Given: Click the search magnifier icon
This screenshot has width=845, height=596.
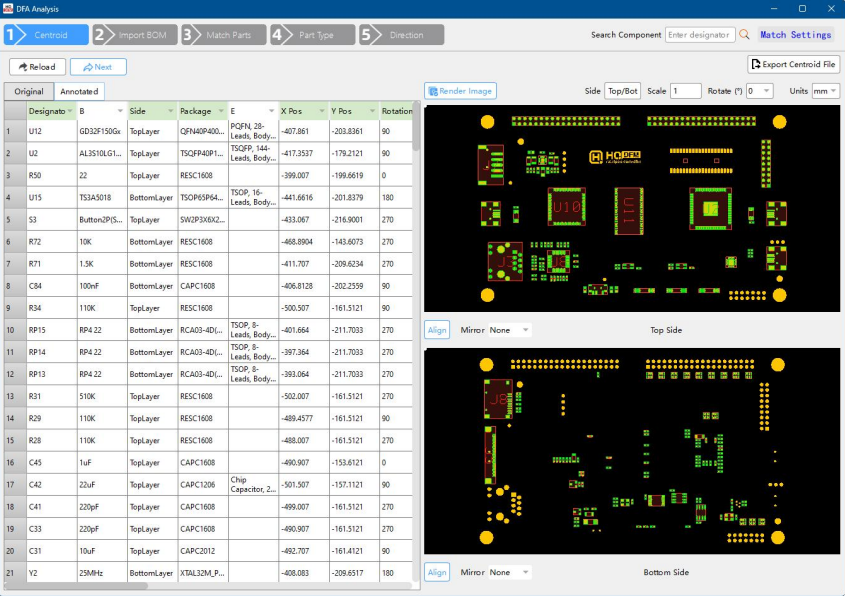Looking at the screenshot, I should click(744, 35).
